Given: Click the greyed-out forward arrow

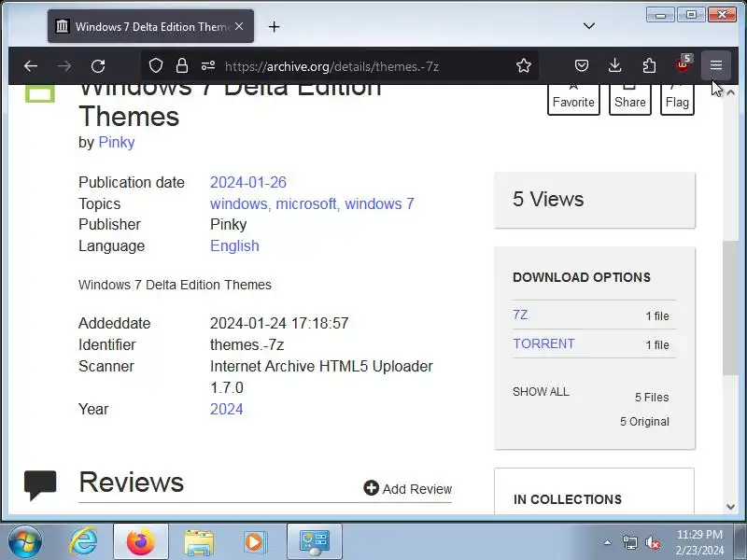Looking at the screenshot, I should 64,65.
